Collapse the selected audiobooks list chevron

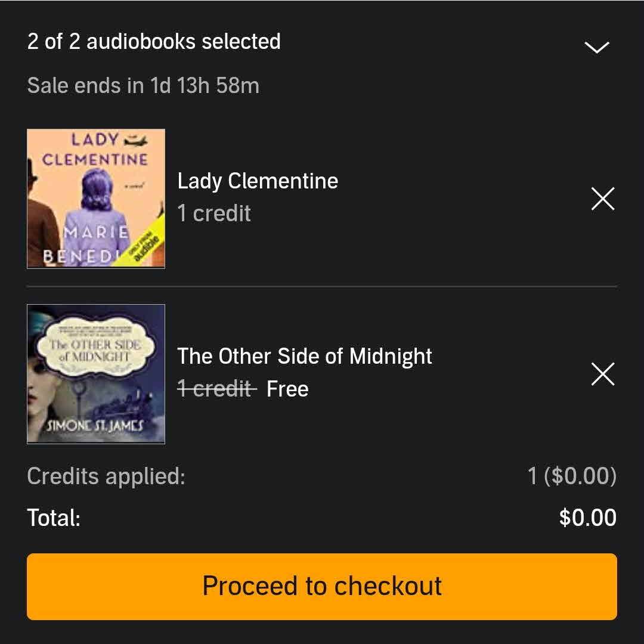(x=597, y=47)
